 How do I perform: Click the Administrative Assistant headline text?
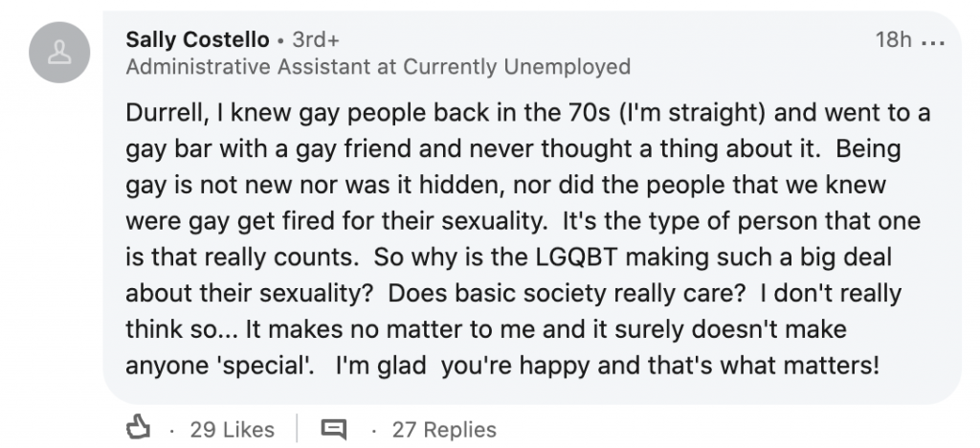pyautogui.click(x=378, y=66)
